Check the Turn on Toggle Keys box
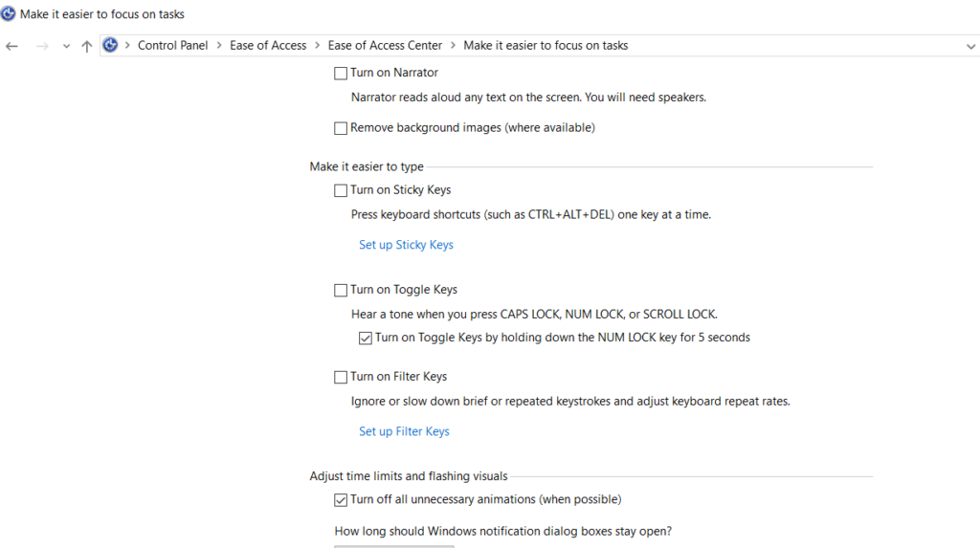The image size is (980, 548). pos(341,290)
